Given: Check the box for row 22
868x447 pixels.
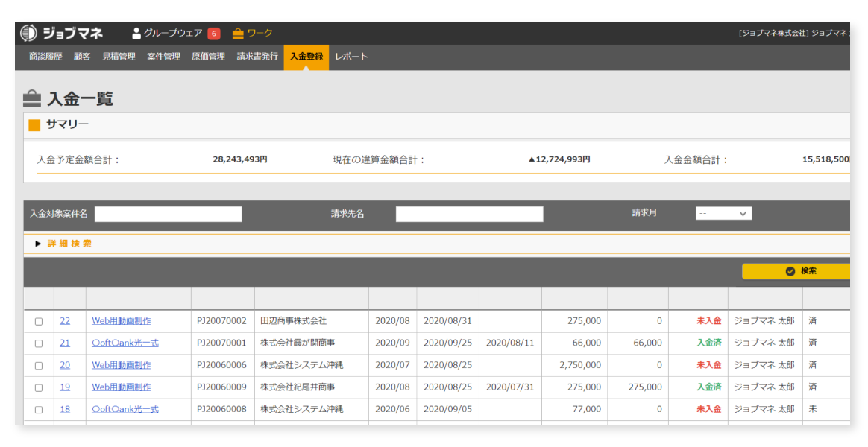Looking at the screenshot, I should click(39, 322).
